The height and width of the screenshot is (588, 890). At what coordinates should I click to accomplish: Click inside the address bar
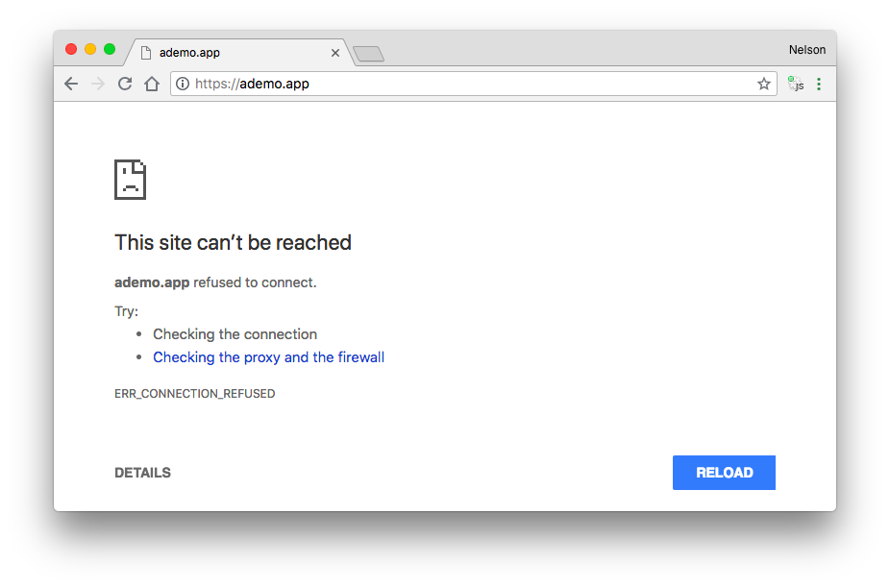433,84
